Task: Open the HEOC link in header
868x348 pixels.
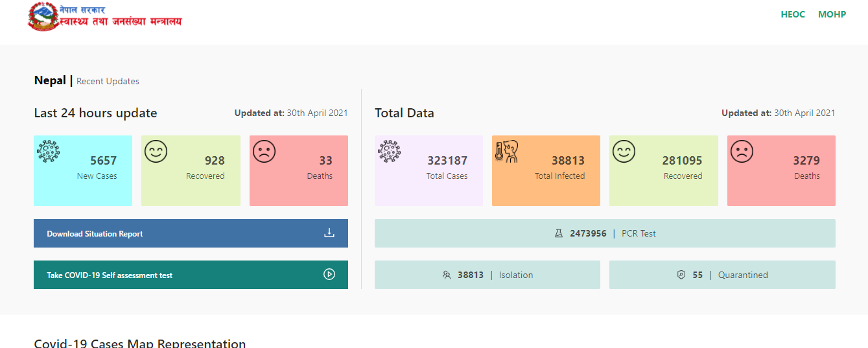Action: tap(793, 14)
